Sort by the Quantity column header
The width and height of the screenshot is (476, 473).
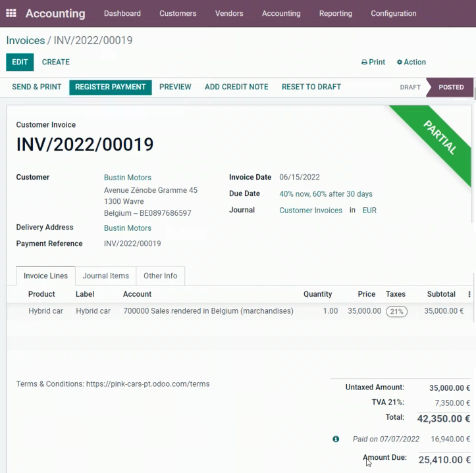click(x=317, y=294)
